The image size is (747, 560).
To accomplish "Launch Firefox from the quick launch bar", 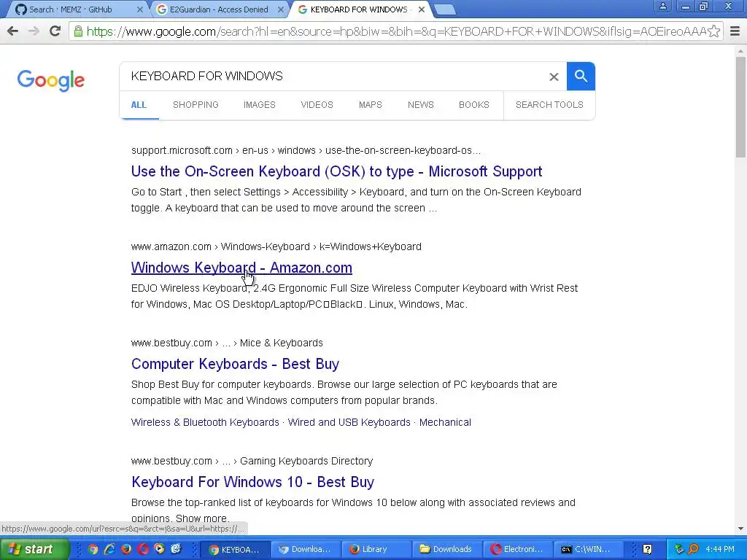I will click(x=126, y=549).
